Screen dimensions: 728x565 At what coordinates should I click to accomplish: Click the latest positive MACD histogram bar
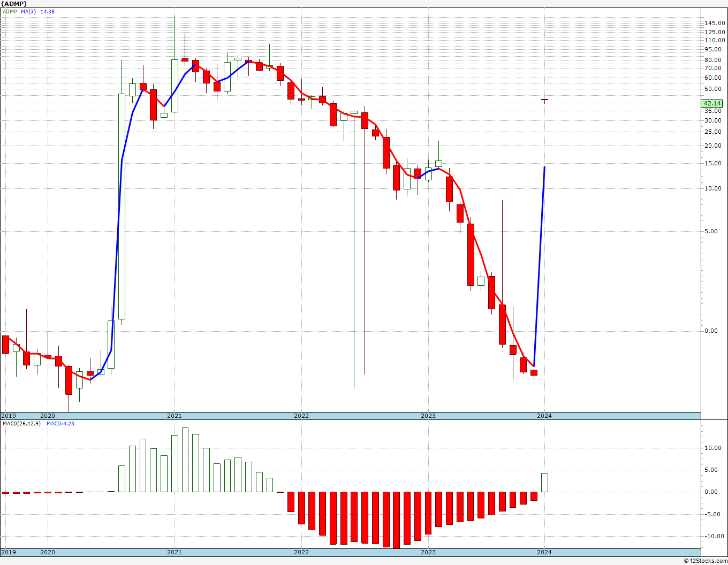coord(544,483)
